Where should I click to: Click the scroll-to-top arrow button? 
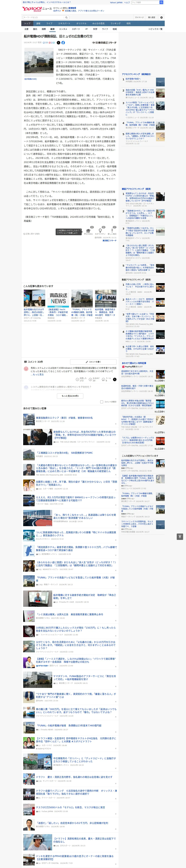click(180, 536)
